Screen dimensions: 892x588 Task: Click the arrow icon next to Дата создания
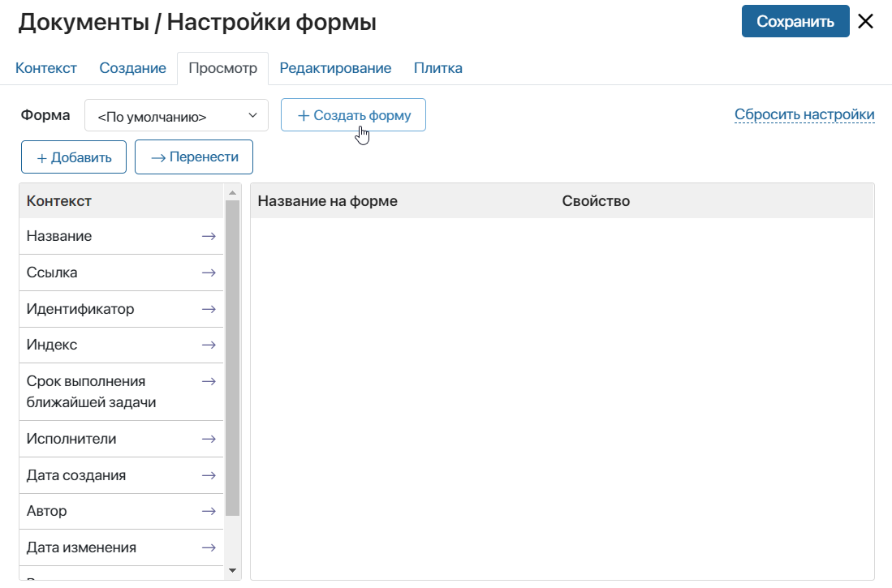[209, 475]
